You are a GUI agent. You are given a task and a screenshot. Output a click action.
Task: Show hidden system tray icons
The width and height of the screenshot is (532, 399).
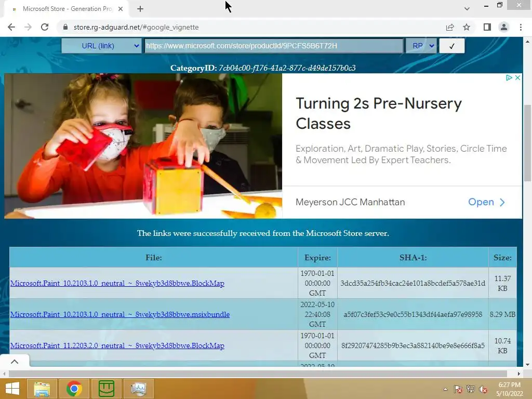pyautogui.click(x=445, y=390)
